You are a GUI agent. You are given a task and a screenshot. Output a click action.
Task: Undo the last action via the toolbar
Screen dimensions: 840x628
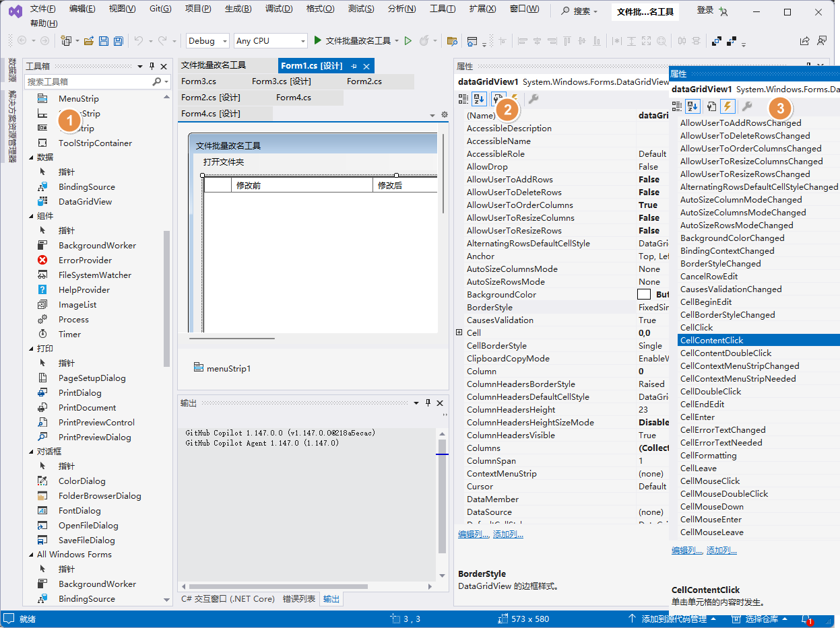(x=139, y=41)
